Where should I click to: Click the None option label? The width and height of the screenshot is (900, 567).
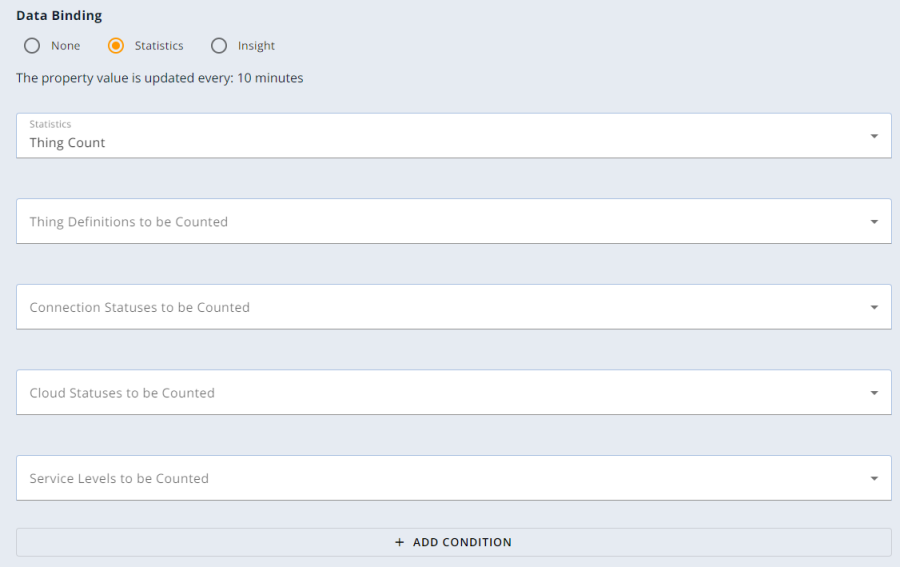(65, 45)
